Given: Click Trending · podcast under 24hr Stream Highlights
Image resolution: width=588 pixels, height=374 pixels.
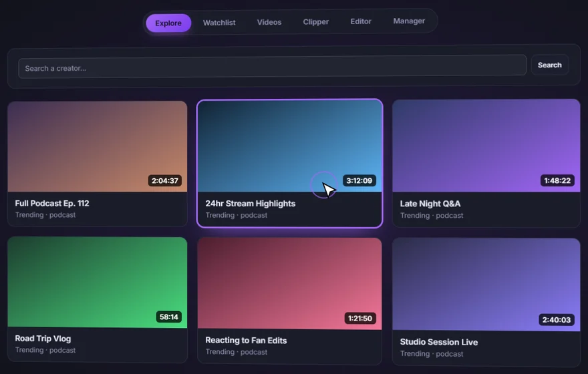Looking at the screenshot, I should (x=237, y=215).
